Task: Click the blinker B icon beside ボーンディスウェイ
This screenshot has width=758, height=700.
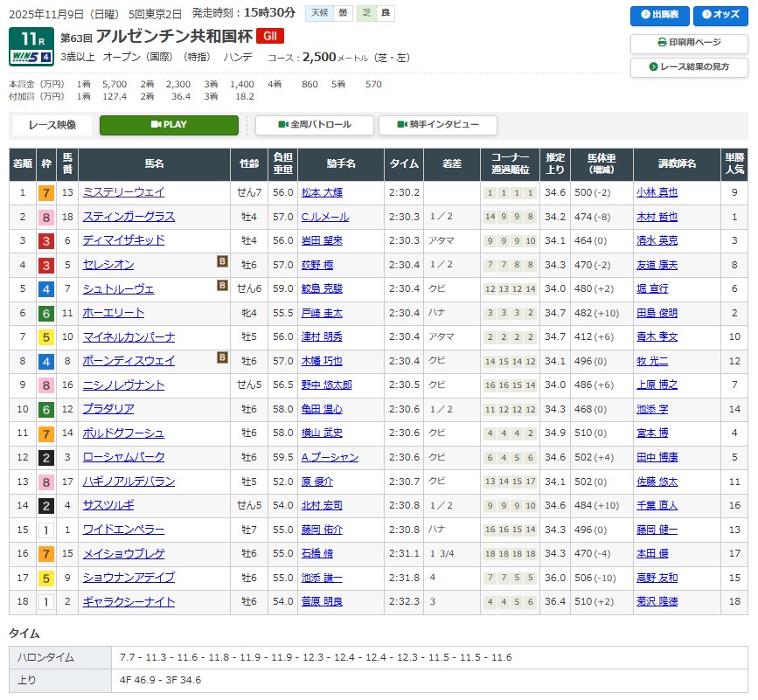Action: 222,357
